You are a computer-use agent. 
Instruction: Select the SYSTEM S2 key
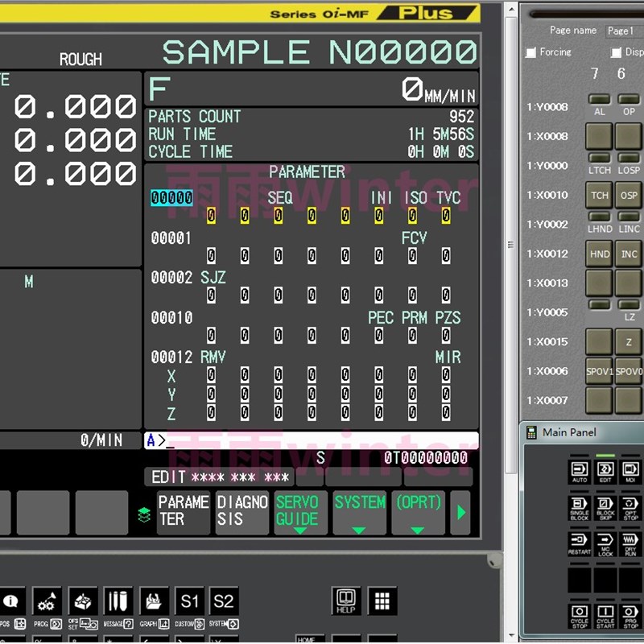click(x=224, y=601)
